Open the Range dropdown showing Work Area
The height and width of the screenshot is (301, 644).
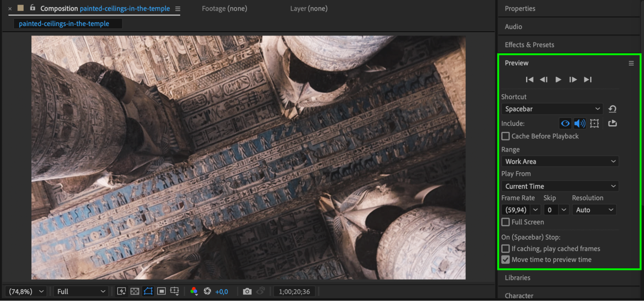[560, 161]
